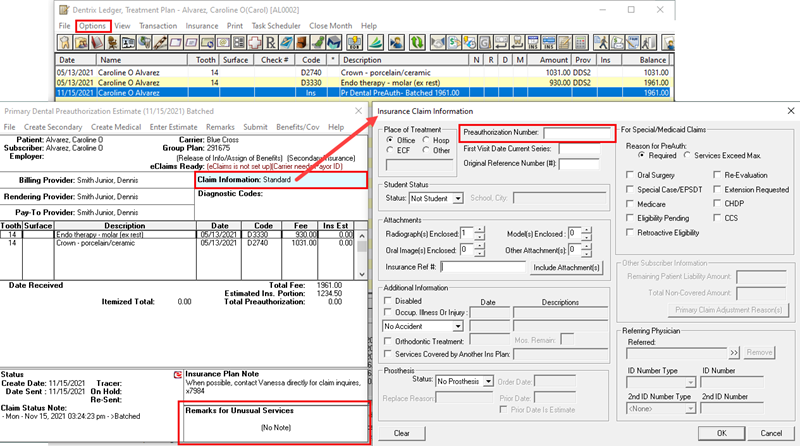Screen dimensions: 800x446
Task: Open the calculator toolbar icon
Action: pyautogui.click(x=580, y=43)
